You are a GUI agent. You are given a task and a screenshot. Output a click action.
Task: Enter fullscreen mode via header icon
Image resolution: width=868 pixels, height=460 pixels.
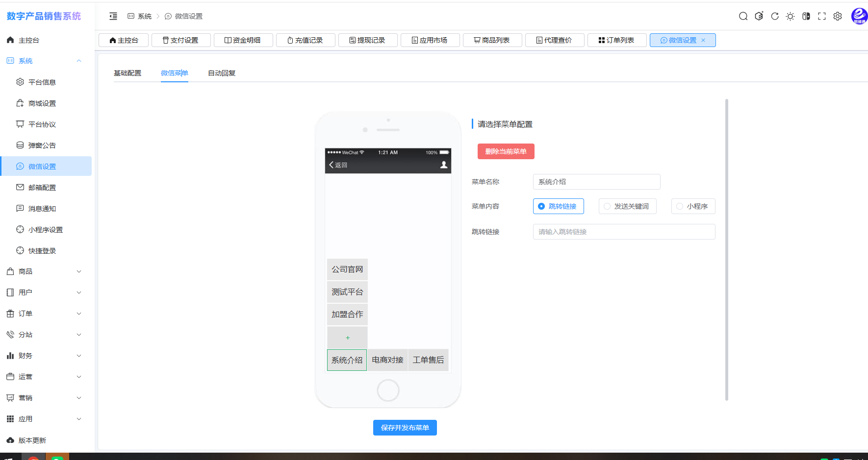coord(821,16)
